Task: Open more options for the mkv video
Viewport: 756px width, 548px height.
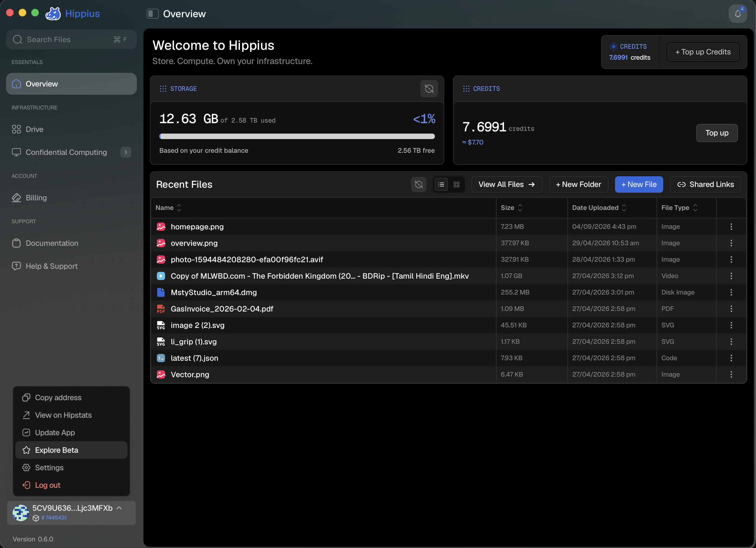Action: [x=731, y=276]
